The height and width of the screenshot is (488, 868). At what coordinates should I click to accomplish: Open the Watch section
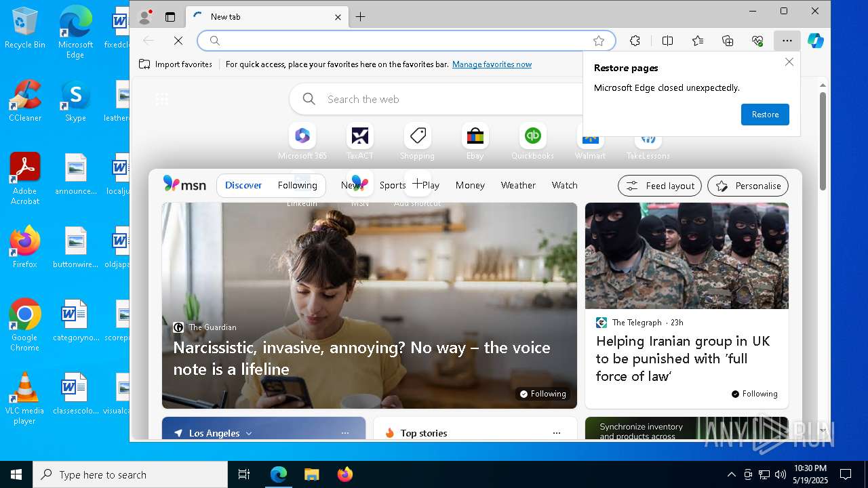[x=564, y=185]
